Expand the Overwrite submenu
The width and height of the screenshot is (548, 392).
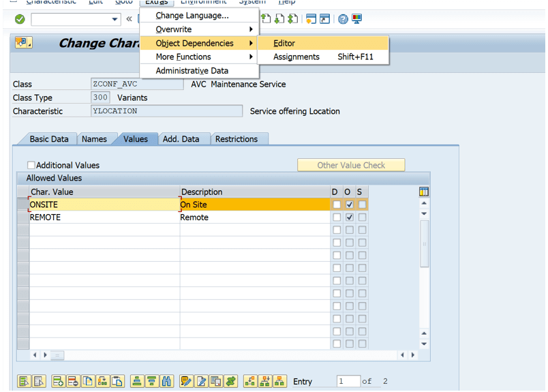[x=199, y=29]
